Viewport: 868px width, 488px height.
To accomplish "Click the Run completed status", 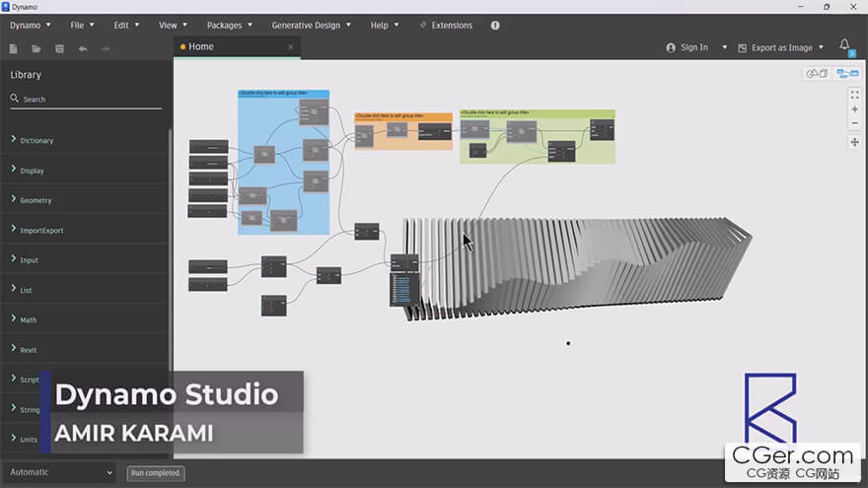I will click(x=156, y=473).
